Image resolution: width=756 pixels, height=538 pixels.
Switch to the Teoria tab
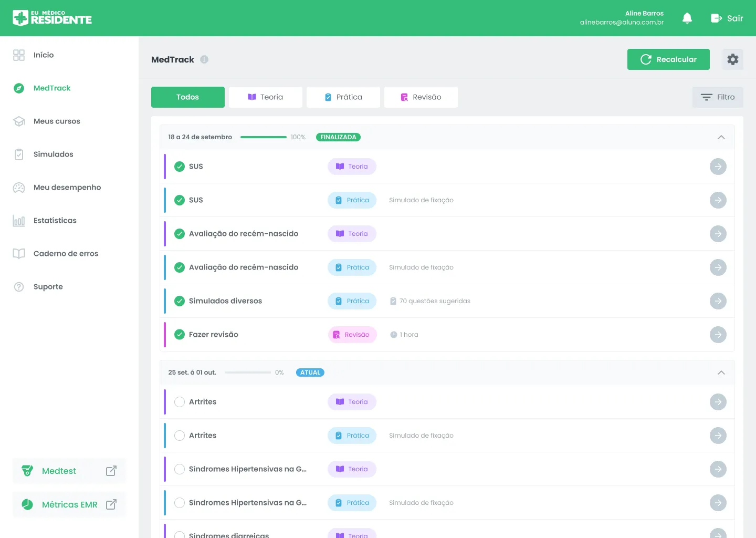pyautogui.click(x=266, y=97)
